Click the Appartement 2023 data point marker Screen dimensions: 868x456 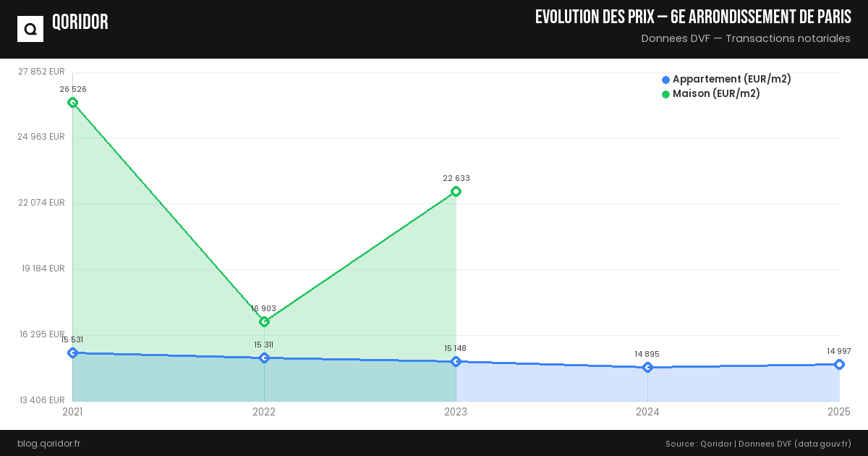(x=456, y=361)
